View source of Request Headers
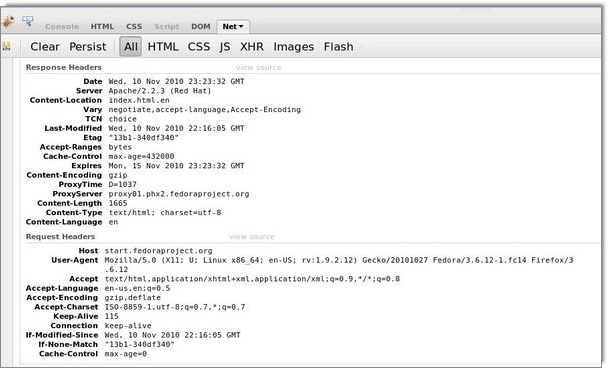 [x=252, y=237]
